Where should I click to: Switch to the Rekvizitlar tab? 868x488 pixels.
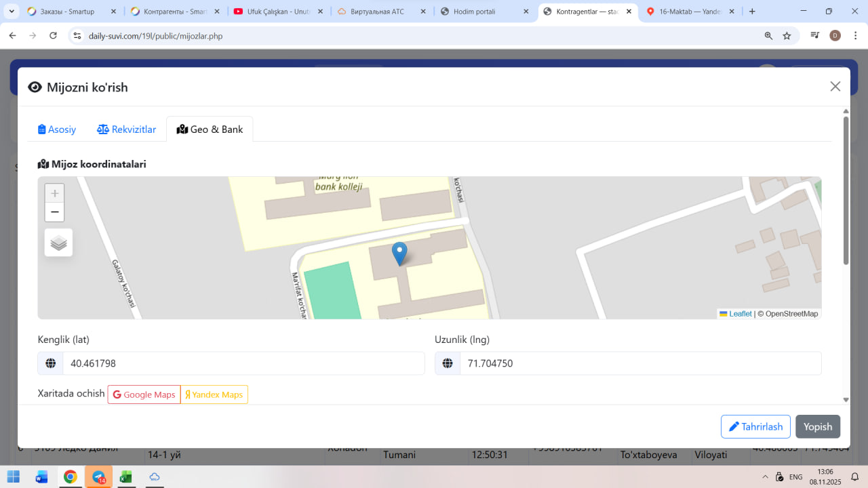pos(127,129)
